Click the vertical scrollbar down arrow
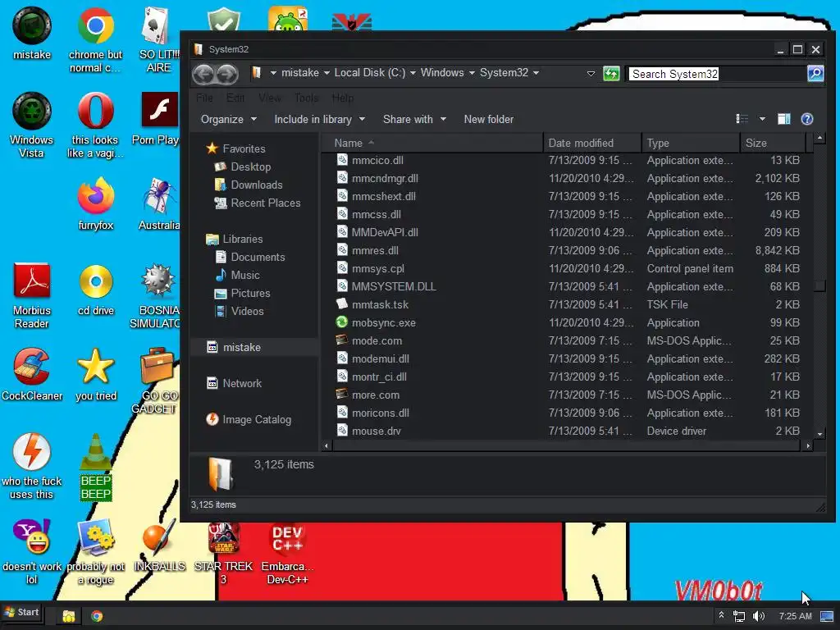Viewport: 840px width, 630px height. (x=819, y=434)
